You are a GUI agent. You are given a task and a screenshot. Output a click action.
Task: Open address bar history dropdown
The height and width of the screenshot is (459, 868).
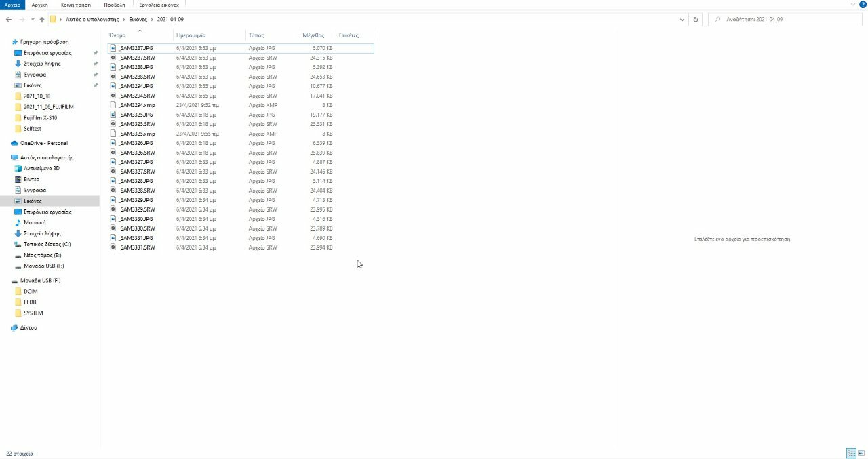682,20
